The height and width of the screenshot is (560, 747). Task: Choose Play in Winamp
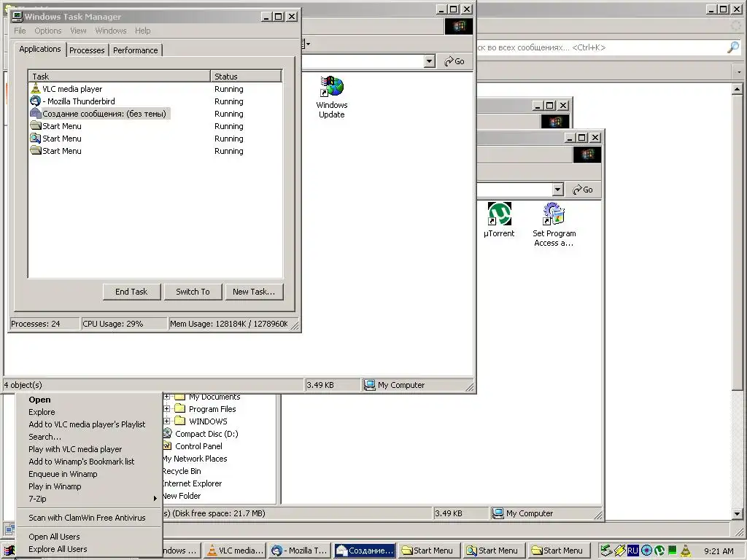pos(90,486)
